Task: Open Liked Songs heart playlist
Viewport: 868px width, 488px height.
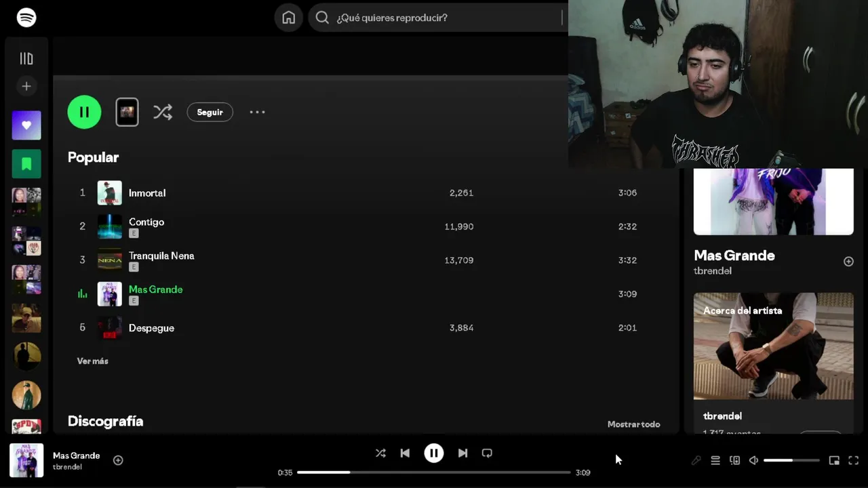Action: click(x=26, y=125)
